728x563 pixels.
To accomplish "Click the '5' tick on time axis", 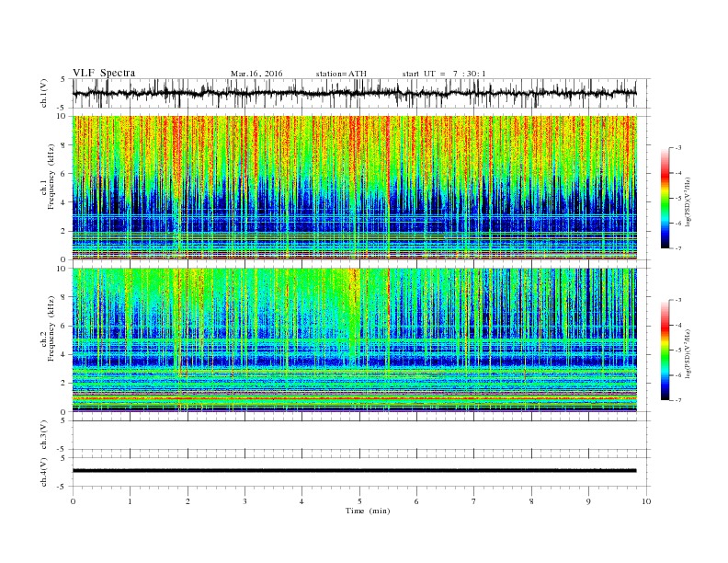I will [359, 501].
